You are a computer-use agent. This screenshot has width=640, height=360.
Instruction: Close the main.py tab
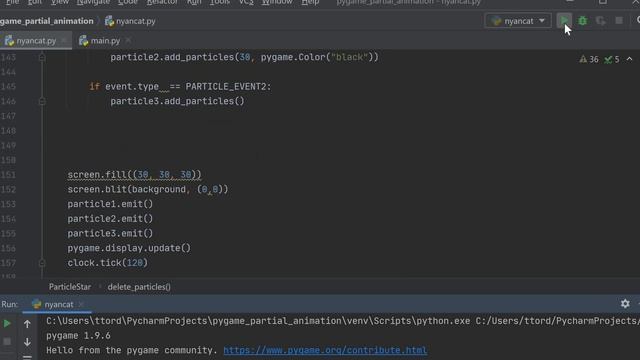(128, 41)
